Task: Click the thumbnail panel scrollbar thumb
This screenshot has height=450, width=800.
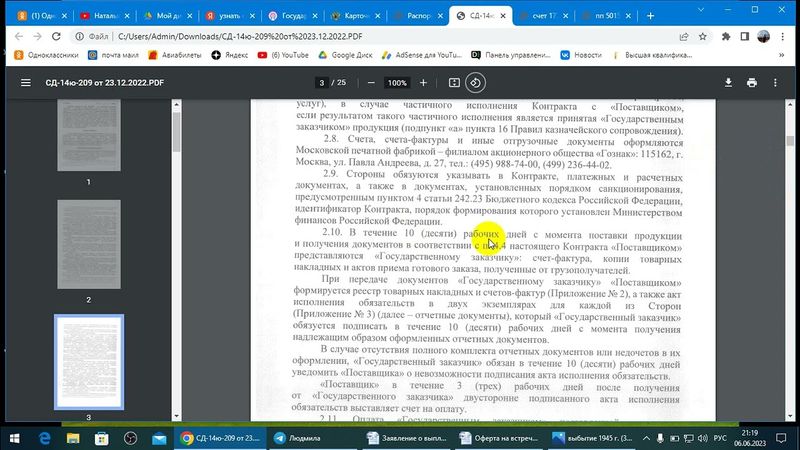Action: (x=177, y=132)
